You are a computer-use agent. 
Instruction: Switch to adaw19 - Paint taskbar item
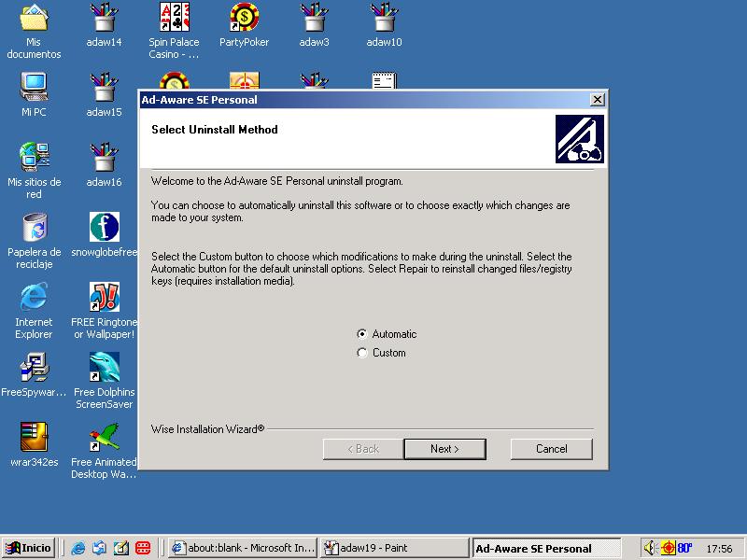[394, 548]
